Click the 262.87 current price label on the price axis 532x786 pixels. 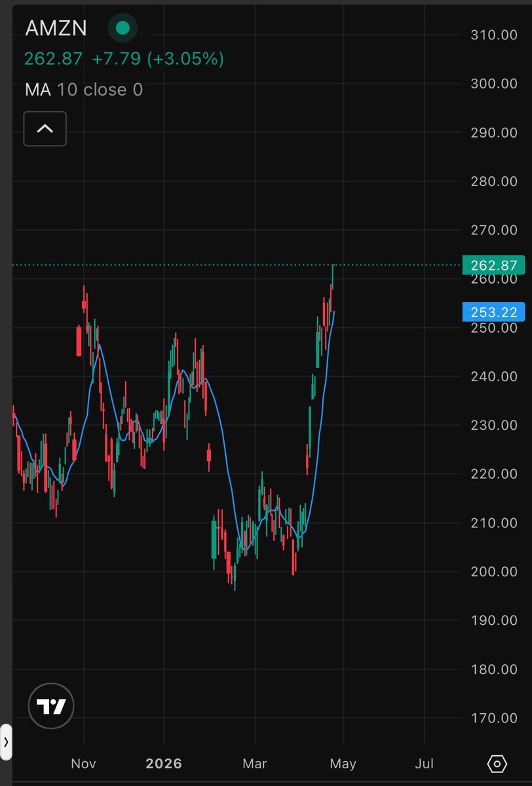[x=493, y=265]
